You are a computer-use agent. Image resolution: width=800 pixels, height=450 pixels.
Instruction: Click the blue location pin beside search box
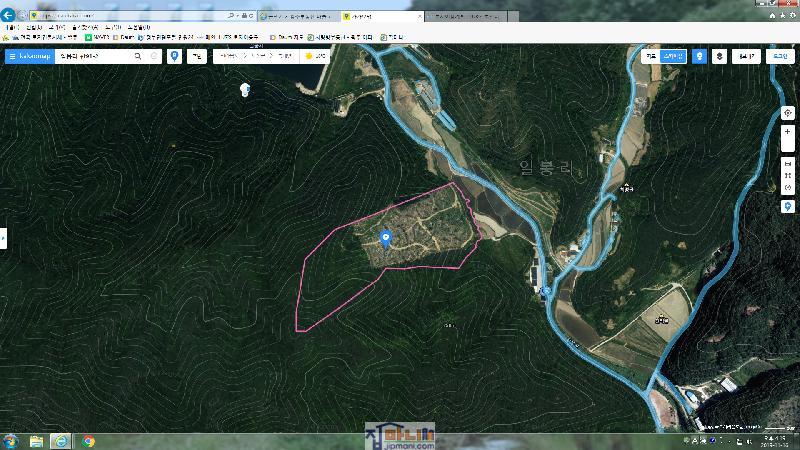click(175, 57)
